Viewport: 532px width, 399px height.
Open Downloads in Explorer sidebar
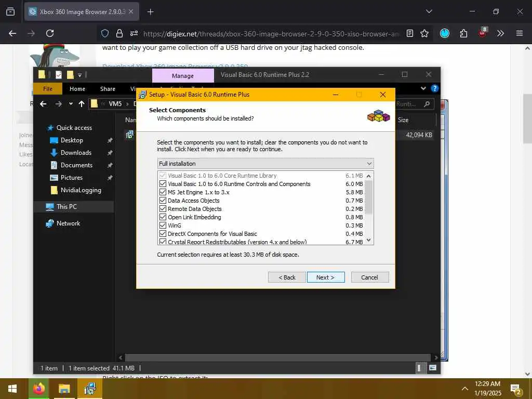click(x=76, y=153)
